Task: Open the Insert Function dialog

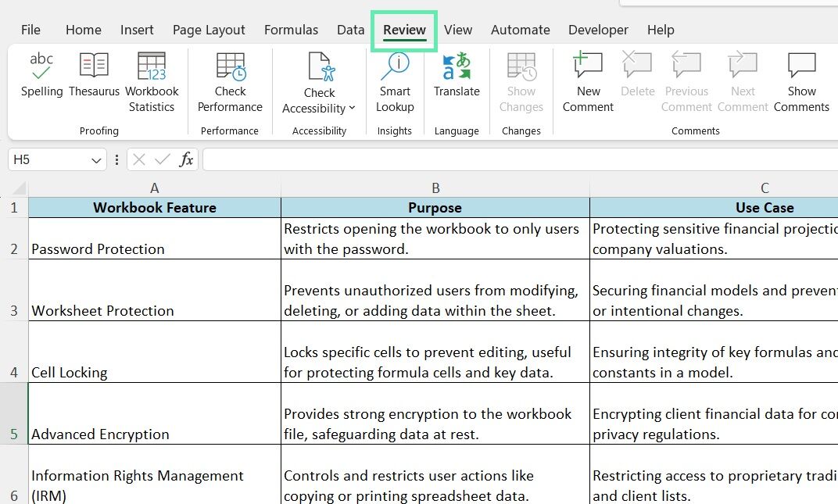Action: point(186,159)
